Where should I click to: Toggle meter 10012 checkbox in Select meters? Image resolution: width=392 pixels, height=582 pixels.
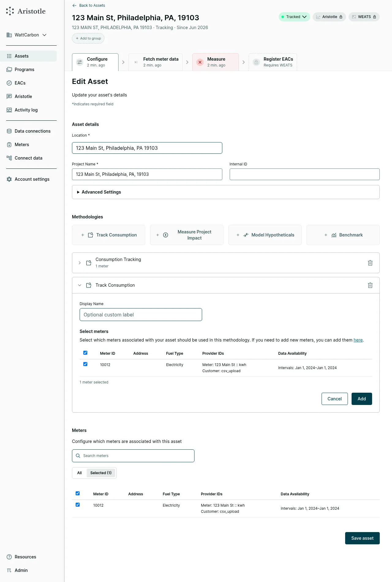tap(85, 364)
